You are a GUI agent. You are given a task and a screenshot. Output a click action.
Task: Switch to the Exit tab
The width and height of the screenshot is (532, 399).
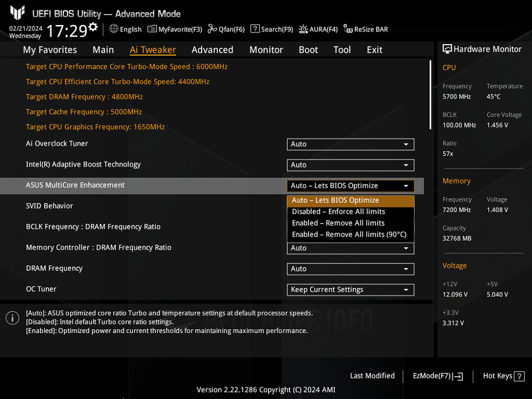(x=374, y=49)
